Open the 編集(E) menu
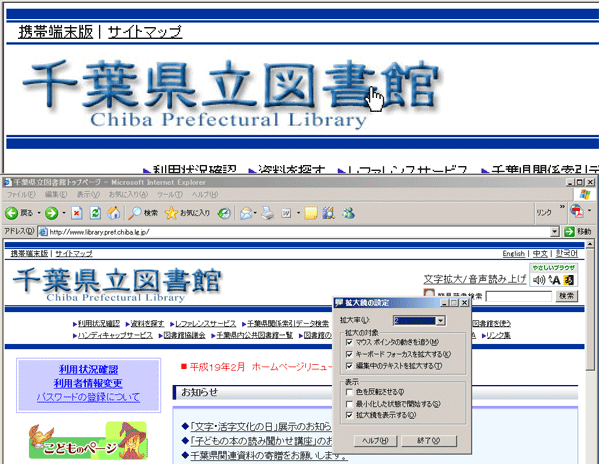 pyautogui.click(x=56, y=194)
